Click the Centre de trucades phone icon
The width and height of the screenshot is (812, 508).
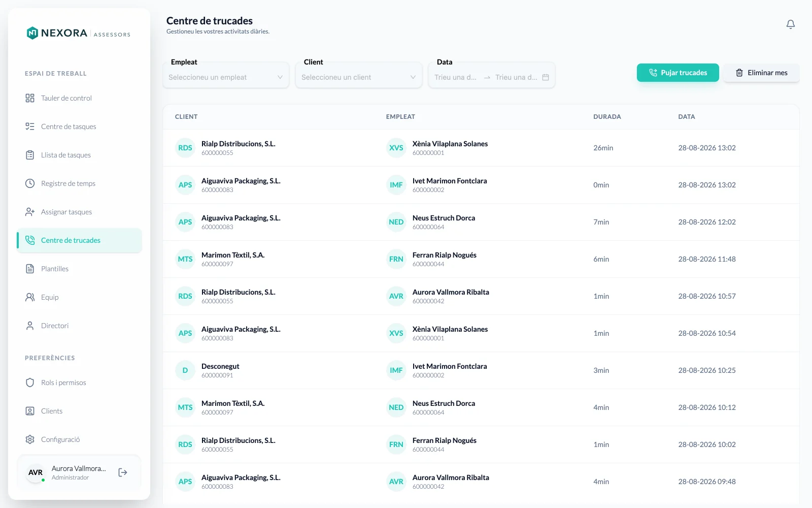pyautogui.click(x=30, y=240)
